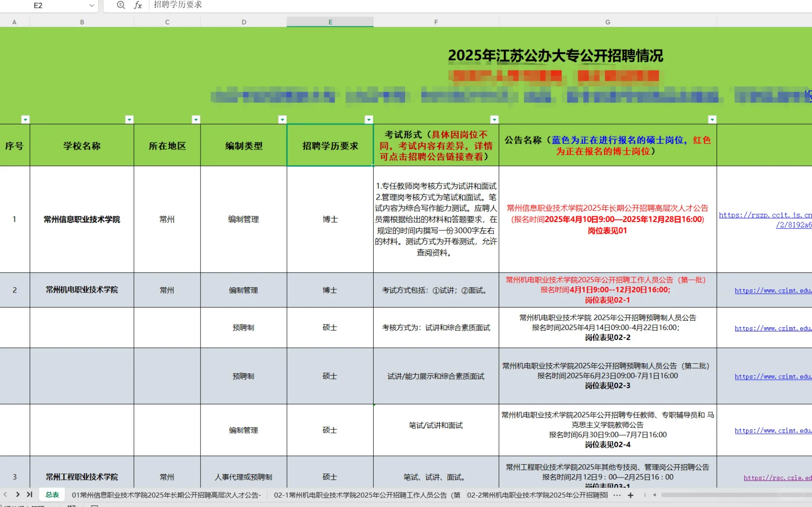Jump to the last sheet tab

pos(30,494)
